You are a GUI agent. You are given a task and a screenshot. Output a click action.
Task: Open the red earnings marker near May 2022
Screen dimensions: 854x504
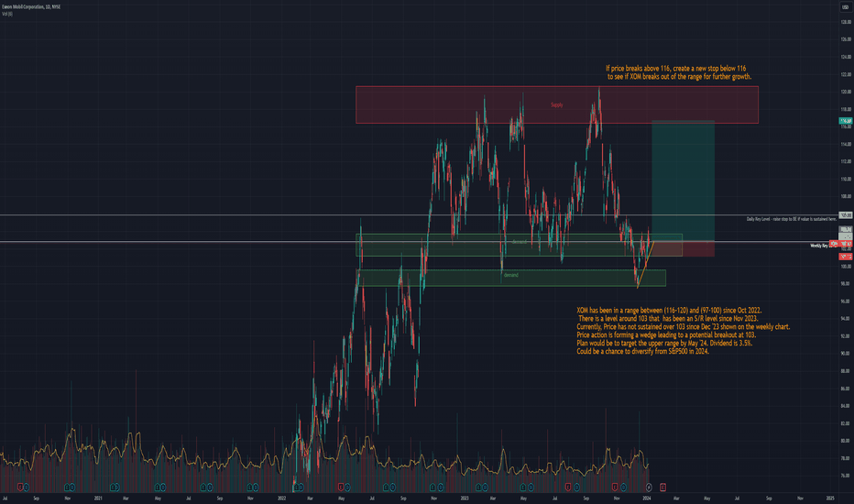tap(341, 488)
